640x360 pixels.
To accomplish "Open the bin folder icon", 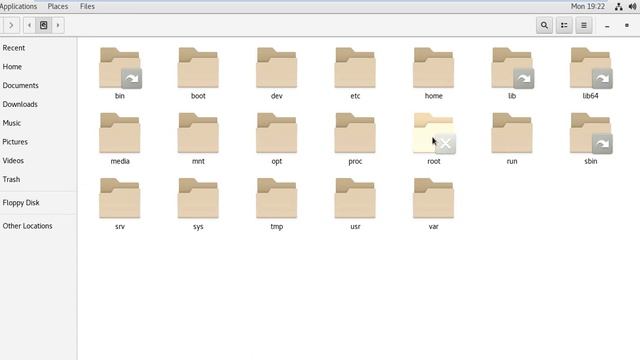I will tap(120, 68).
